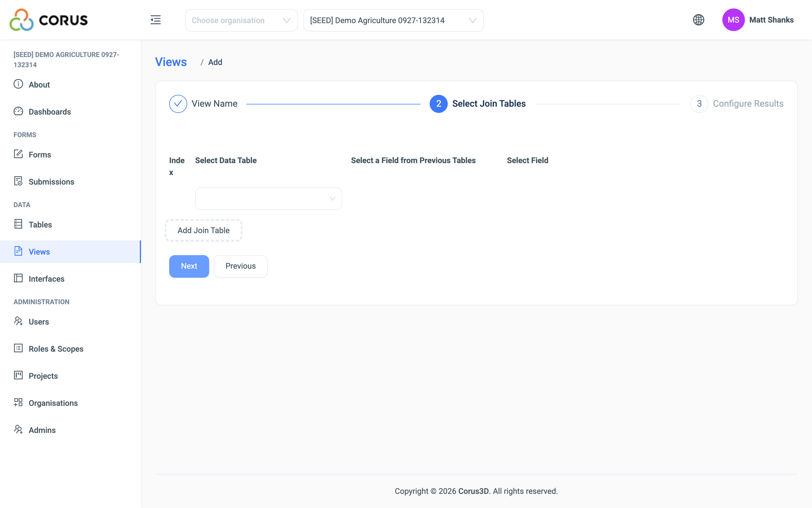Collapse the sidebar with the menu-fold icon
Viewport: 812px width, 508px height.
point(156,20)
